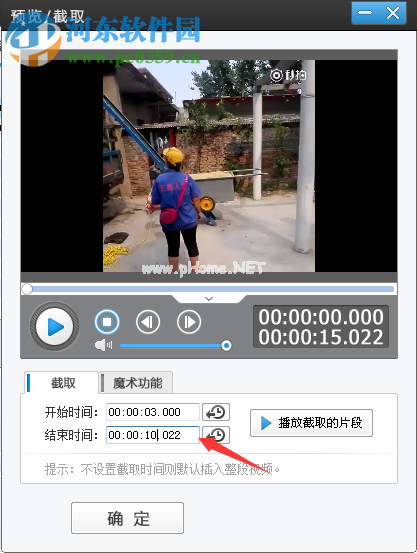Switch to the 截取 tab

click(x=61, y=382)
